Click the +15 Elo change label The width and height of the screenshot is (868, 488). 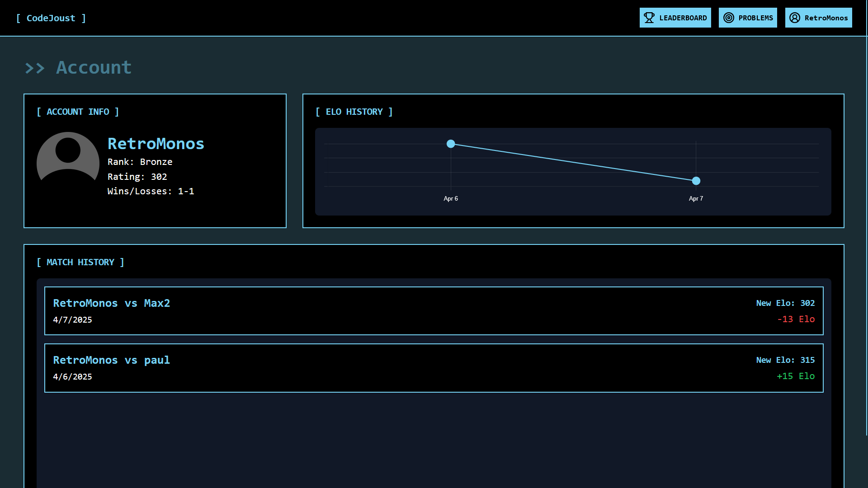point(796,376)
